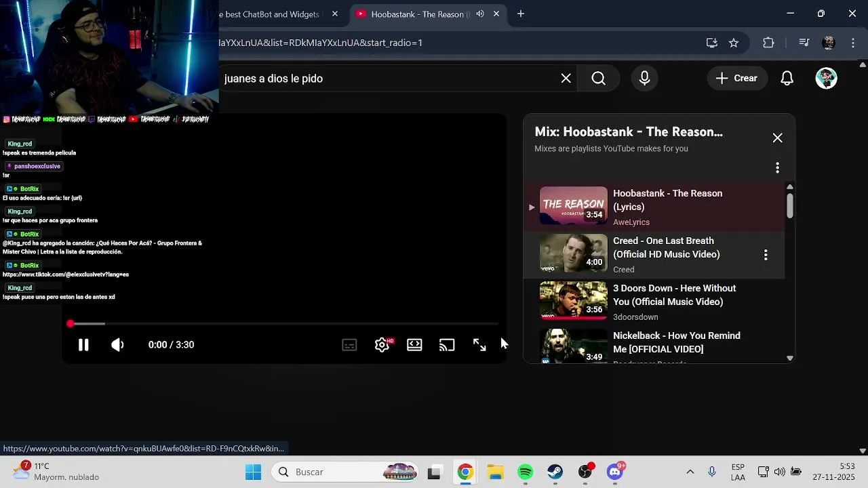Enter fullscreen mode in player

tap(479, 345)
